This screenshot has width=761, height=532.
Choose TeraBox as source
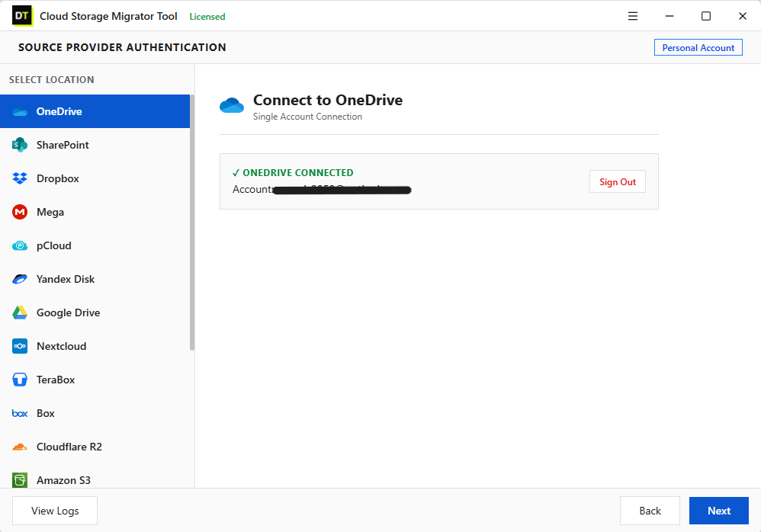click(95, 380)
